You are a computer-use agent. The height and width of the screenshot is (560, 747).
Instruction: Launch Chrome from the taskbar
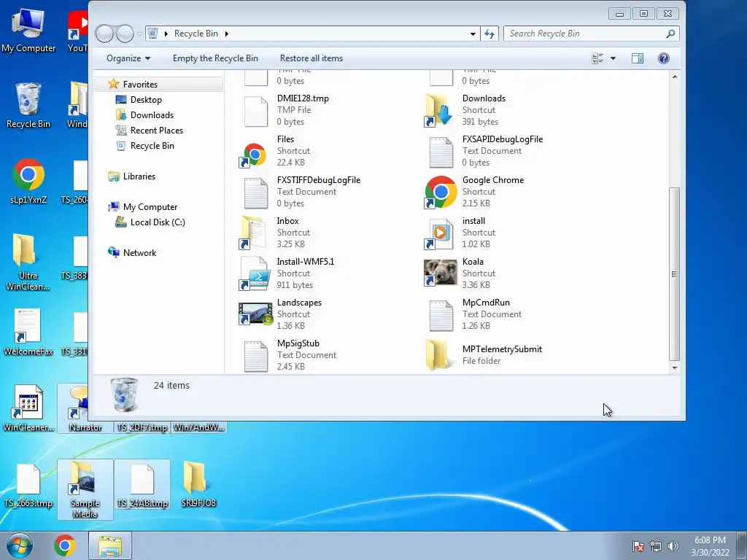click(x=65, y=545)
